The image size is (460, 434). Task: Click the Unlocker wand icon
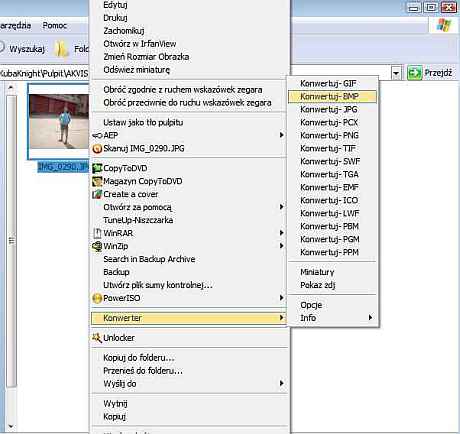click(97, 338)
